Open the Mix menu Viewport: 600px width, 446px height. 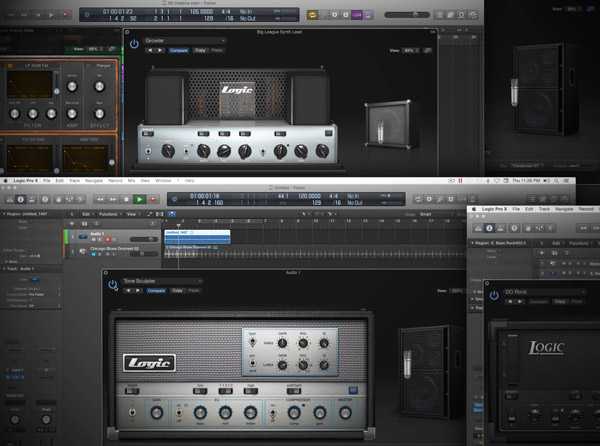point(131,181)
